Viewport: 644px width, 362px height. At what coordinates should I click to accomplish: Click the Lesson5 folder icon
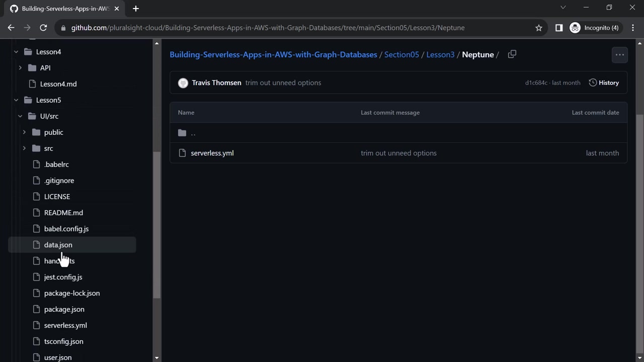28,100
